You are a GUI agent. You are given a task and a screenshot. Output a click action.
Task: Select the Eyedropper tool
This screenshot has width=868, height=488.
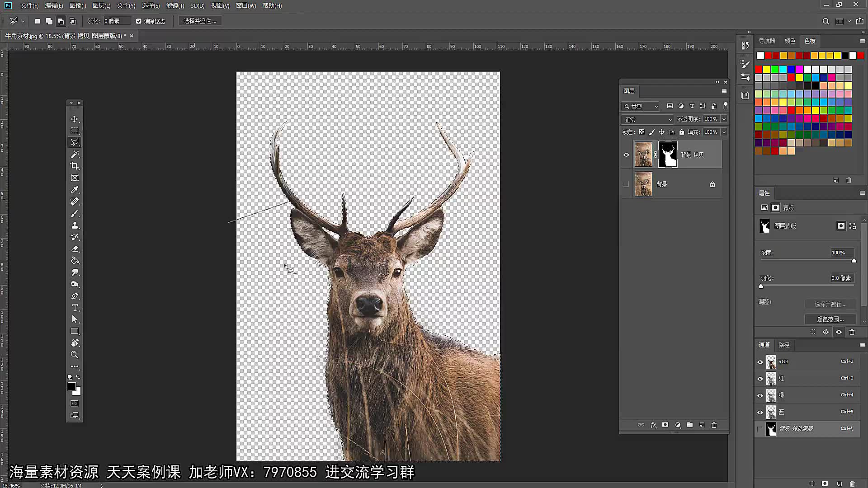[x=75, y=189]
